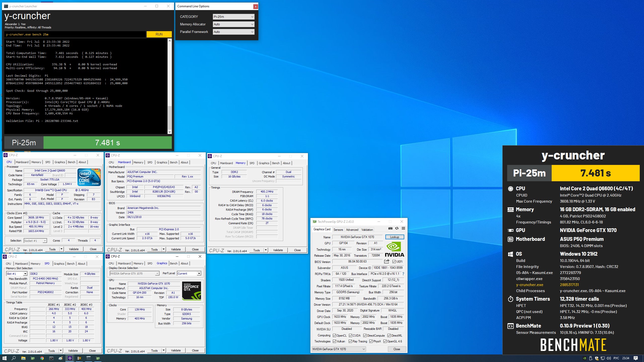Screen dimensions: 644x362
Task: Click the green Pi-25m 7.481 s result bar
Action: (x=108, y=143)
